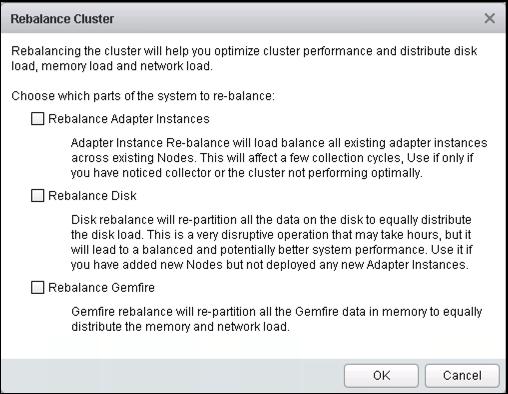Click the Adapter Instance Re-balance description paragraph
The height and width of the screenshot is (394, 508).
click(279, 158)
